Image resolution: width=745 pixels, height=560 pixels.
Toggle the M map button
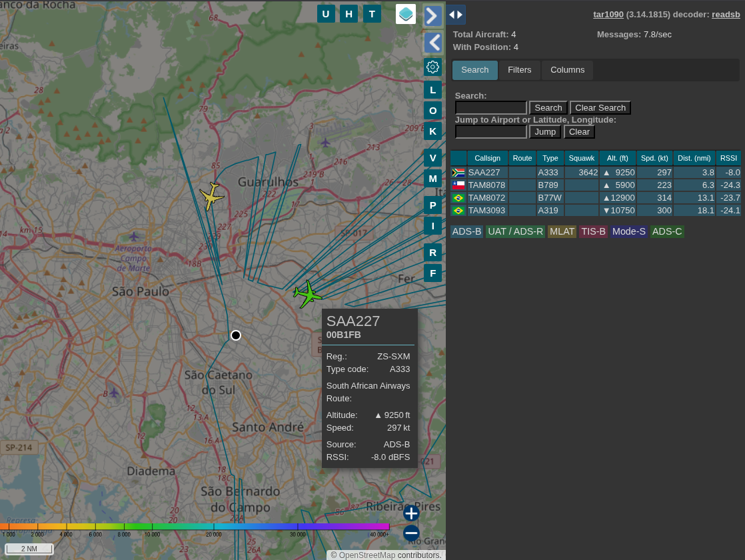point(432,179)
